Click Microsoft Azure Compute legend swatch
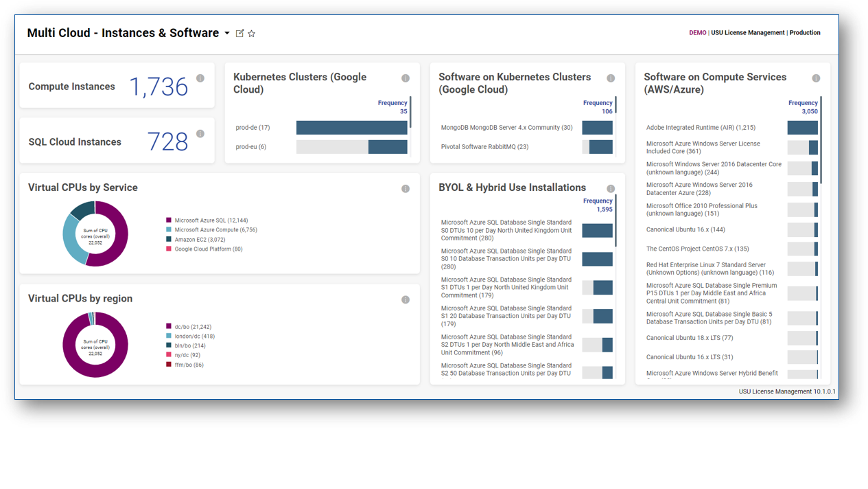 169,230
